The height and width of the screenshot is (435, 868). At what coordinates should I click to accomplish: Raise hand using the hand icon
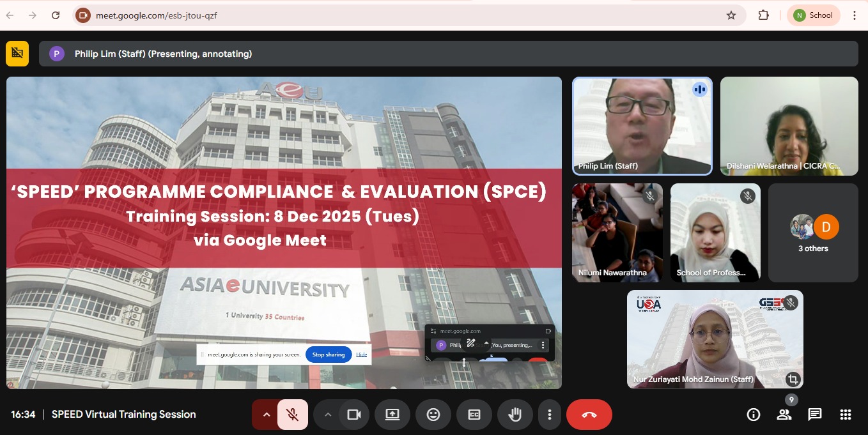515,415
